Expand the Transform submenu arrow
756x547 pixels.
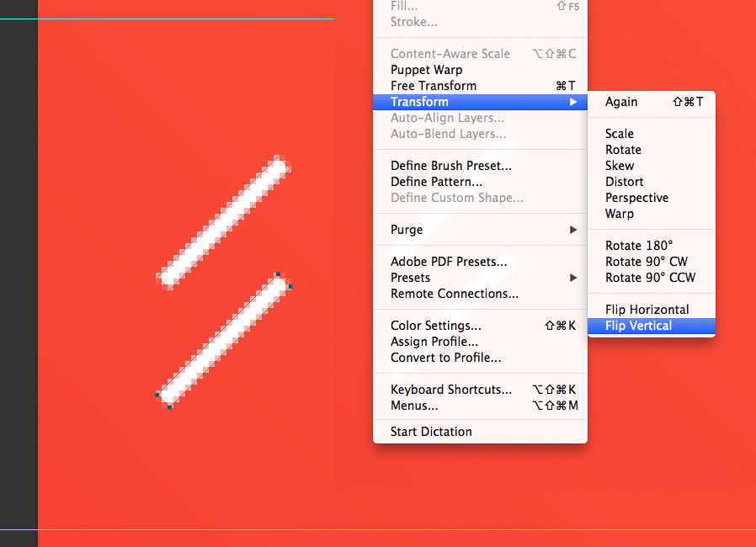coord(574,101)
